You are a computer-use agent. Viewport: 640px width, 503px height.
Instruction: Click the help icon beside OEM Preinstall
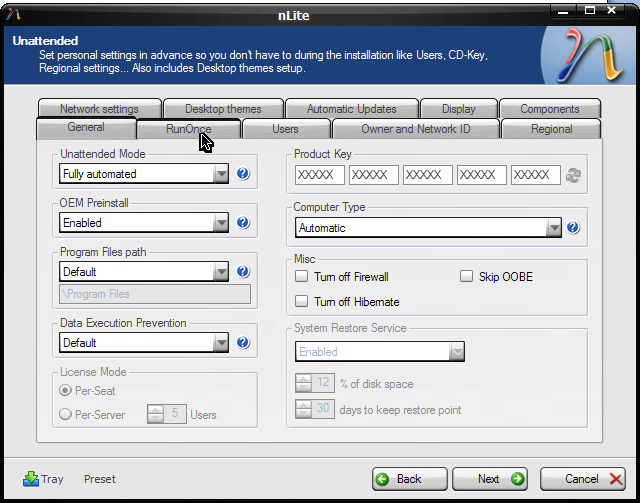tap(243, 223)
